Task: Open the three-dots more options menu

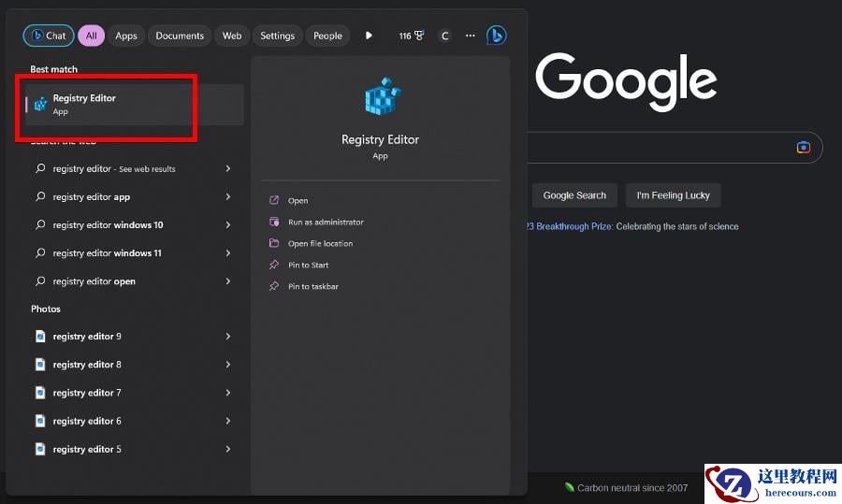Action: (470, 36)
